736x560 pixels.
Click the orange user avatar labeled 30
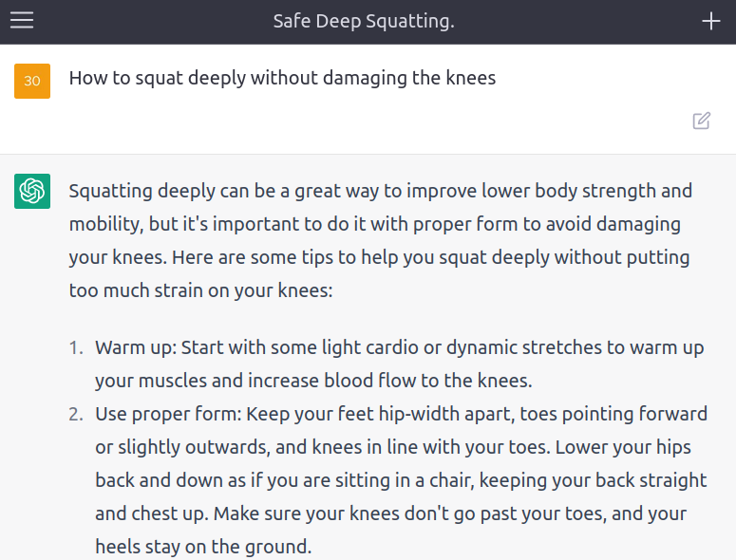(x=32, y=81)
